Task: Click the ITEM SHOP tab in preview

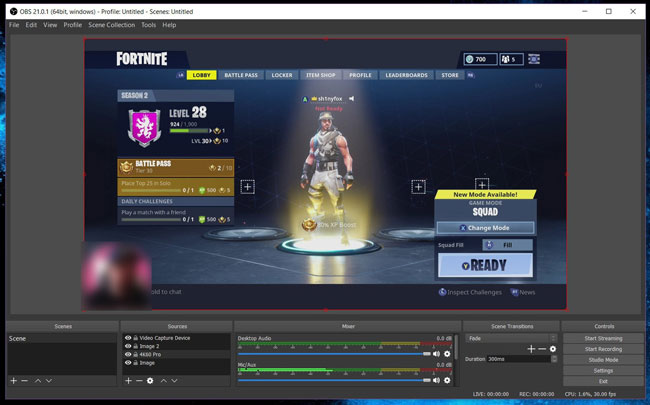Action: (x=320, y=75)
